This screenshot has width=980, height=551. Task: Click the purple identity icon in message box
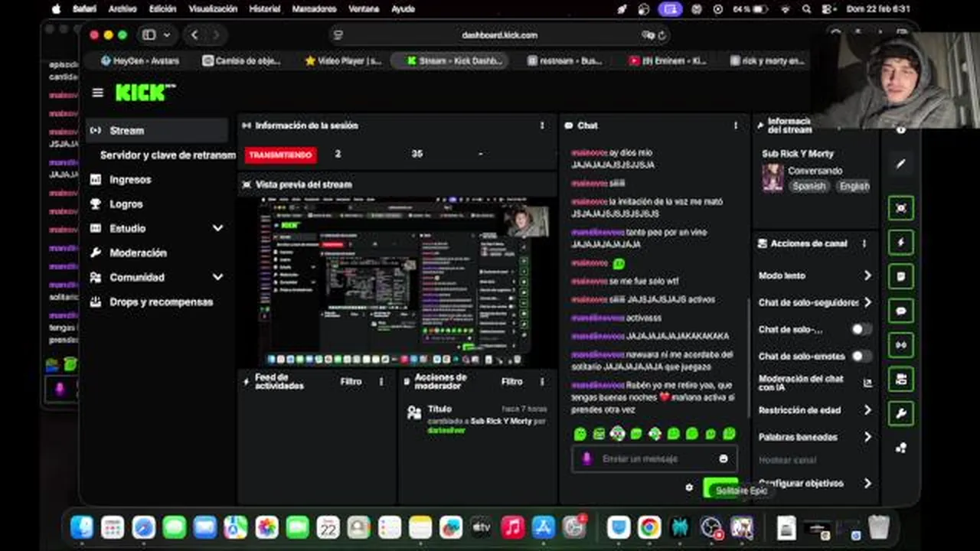coord(587,459)
